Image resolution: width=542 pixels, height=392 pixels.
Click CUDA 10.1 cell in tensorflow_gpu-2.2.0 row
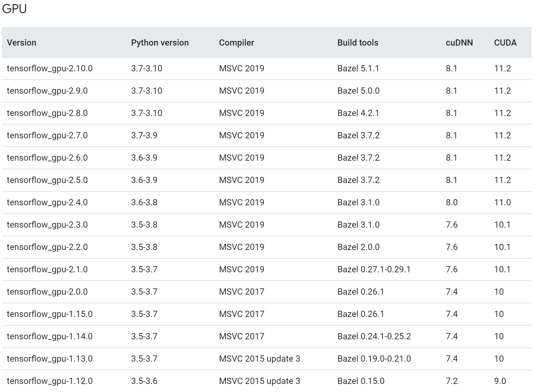pos(502,247)
